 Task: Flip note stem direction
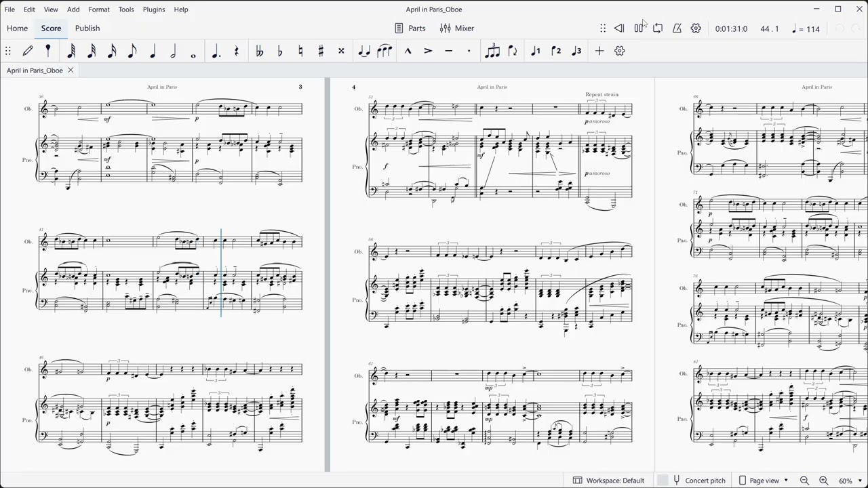pyautogui.click(x=513, y=51)
